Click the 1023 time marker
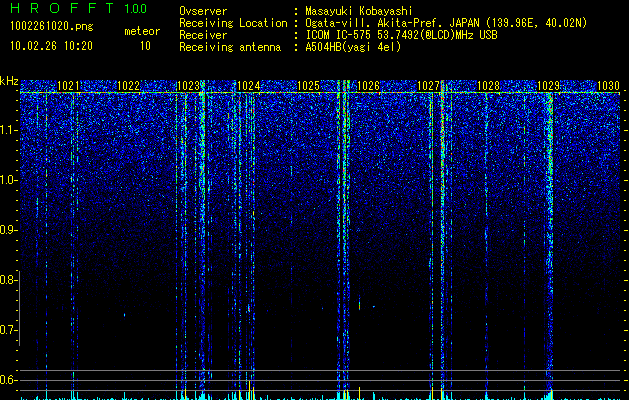 click(x=188, y=85)
